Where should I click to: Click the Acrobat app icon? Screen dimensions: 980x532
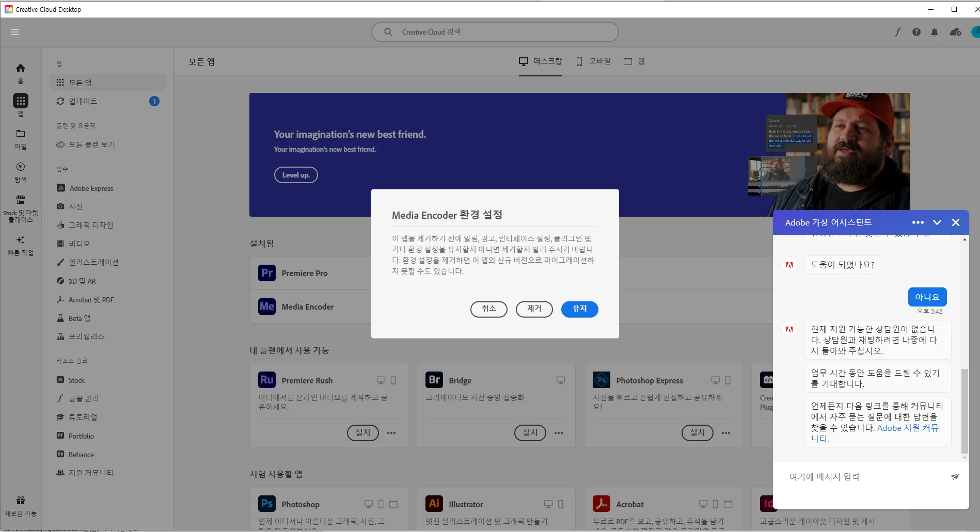(x=602, y=504)
